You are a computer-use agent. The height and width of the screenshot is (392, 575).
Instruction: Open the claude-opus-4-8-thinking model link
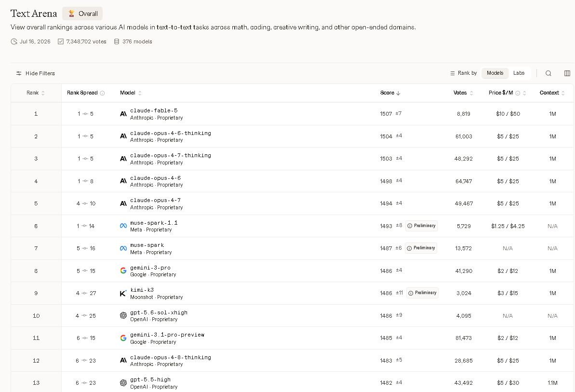tap(171, 357)
